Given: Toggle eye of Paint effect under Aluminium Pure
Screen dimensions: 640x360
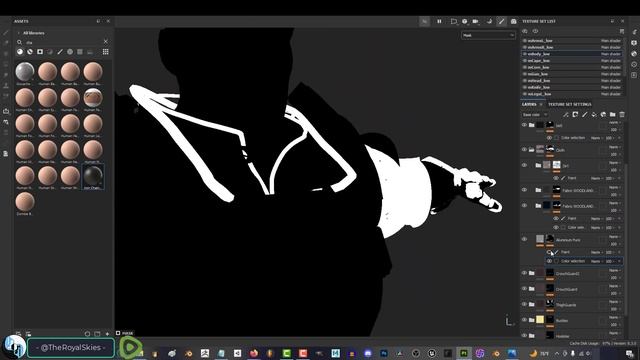Looking at the screenshot, I should pos(549,252).
